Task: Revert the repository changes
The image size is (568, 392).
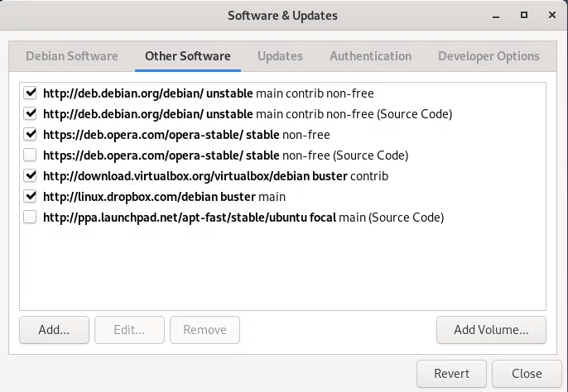Action: (451, 374)
